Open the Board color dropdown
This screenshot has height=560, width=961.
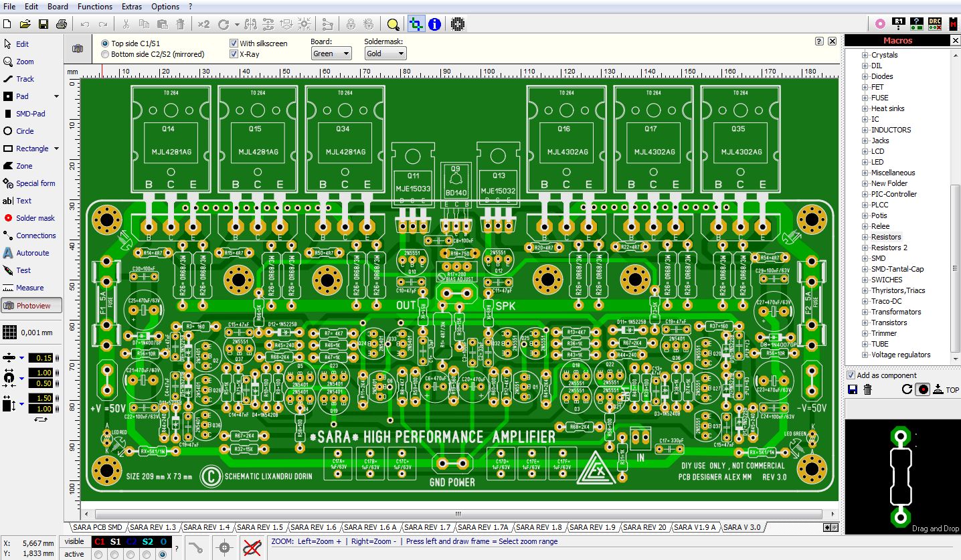[x=331, y=54]
